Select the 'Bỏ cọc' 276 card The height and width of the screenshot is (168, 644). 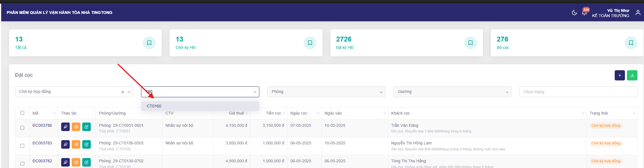(x=567, y=43)
